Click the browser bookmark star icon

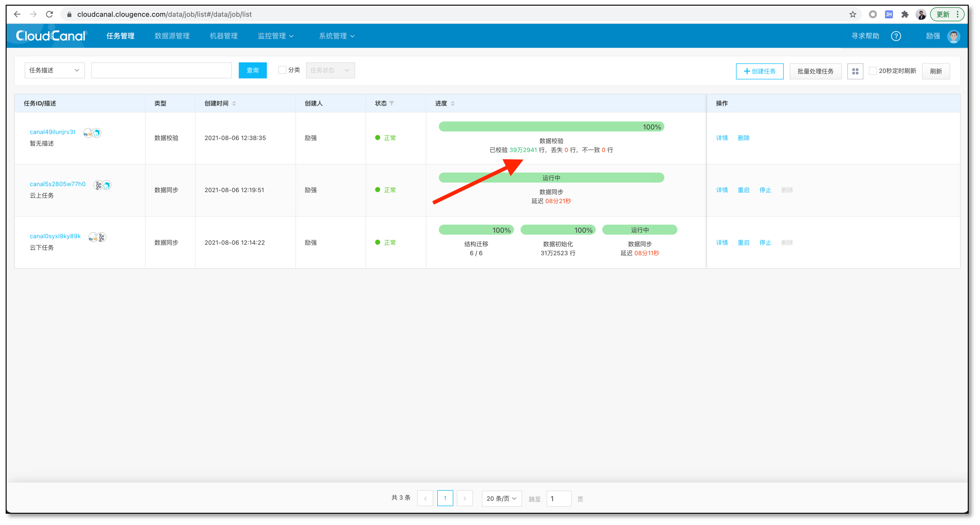pyautogui.click(x=852, y=14)
